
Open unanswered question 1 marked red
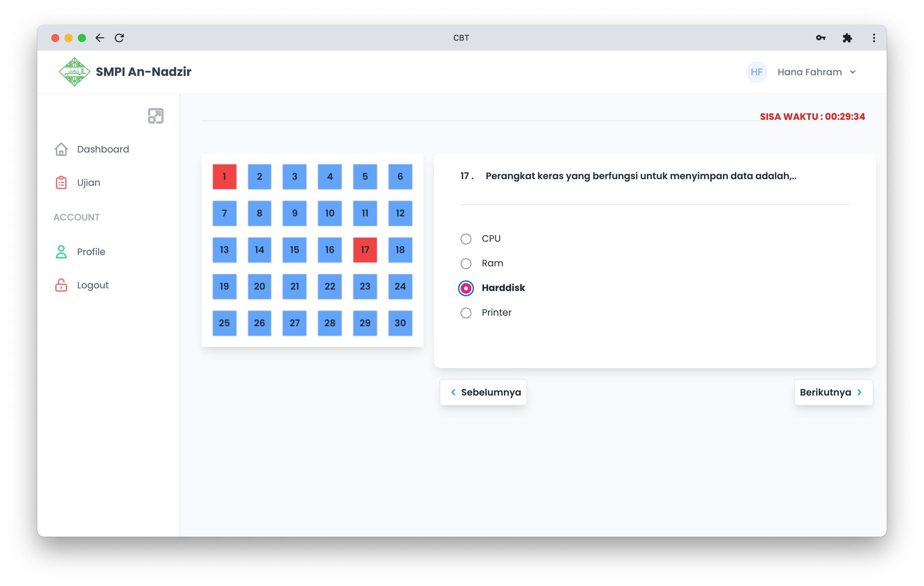pyautogui.click(x=224, y=177)
